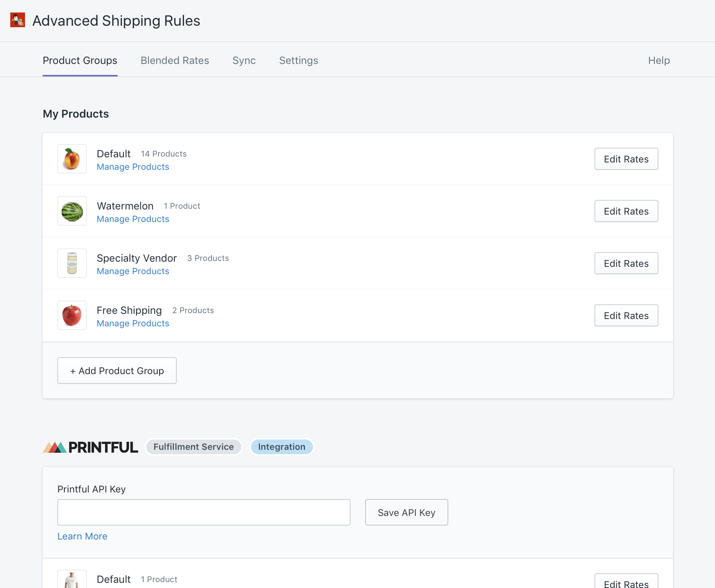Manage Products in the Specialty Vendor group

click(133, 271)
